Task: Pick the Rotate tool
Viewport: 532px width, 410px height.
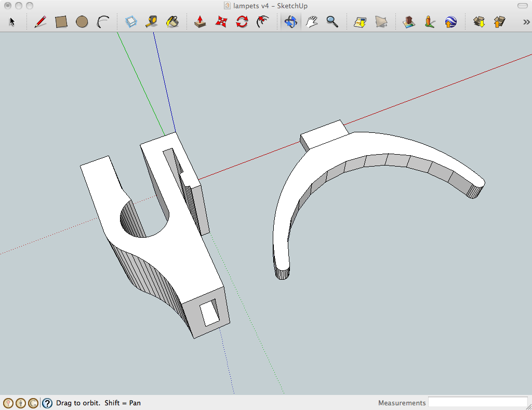Action: (x=242, y=22)
